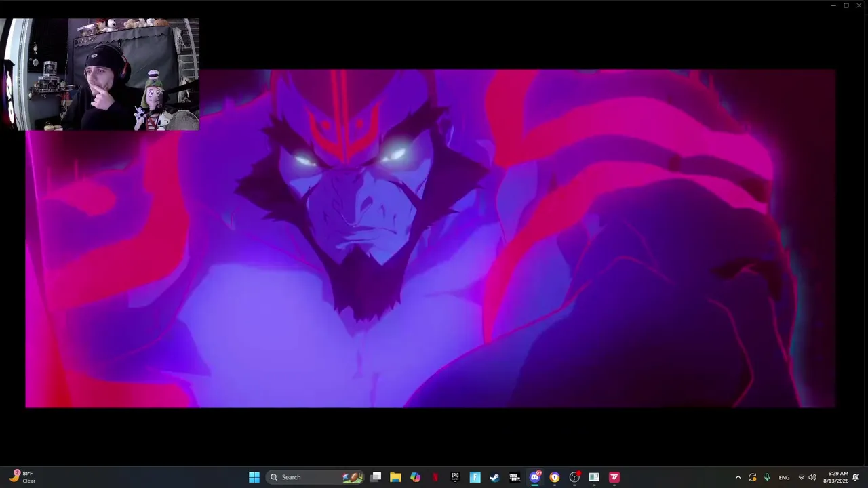Open the speaker volume tray icon
Image resolution: width=868 pixels, height=488 pixels.
tap(812, 477)
